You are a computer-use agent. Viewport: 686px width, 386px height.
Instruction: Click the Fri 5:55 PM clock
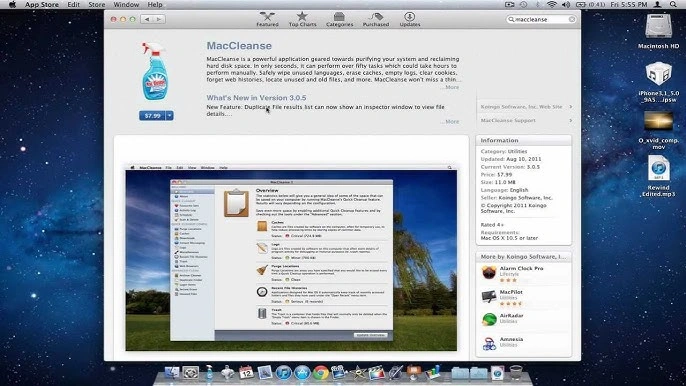pyautogui.click(x=629, y=4)
